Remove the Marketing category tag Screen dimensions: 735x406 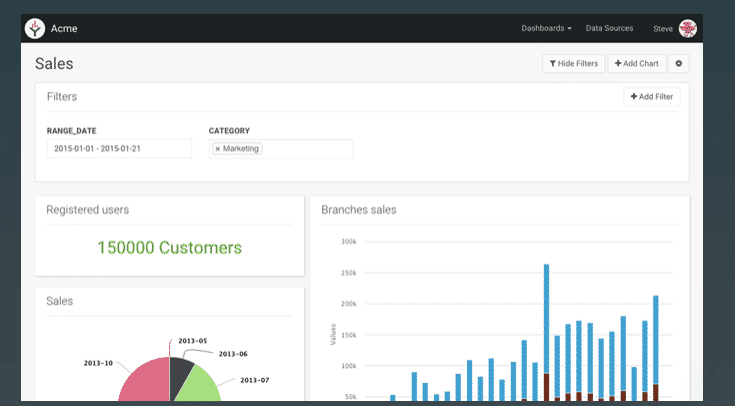(218, 149)
